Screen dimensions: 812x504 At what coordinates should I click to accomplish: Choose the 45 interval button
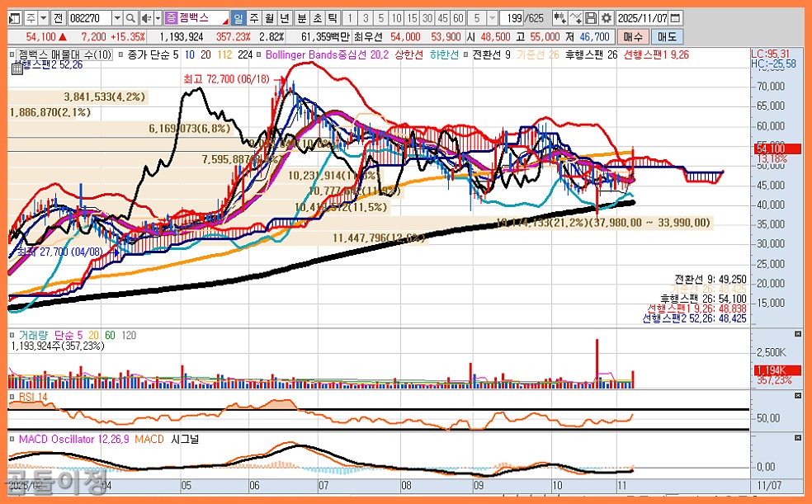click(x=443, y=19)
